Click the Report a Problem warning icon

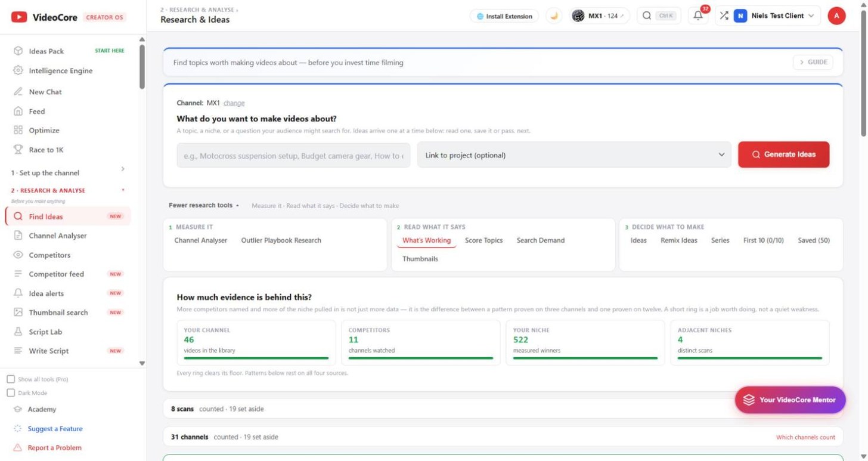click(18, 448)
